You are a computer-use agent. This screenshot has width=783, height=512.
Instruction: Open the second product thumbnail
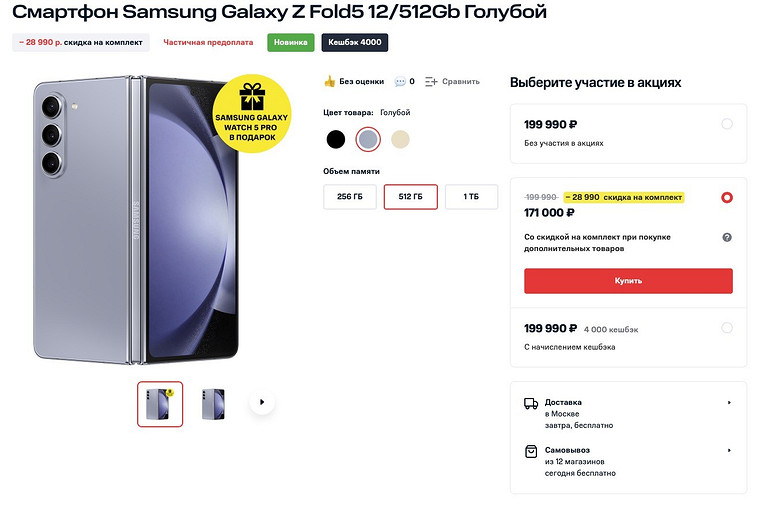212,404
